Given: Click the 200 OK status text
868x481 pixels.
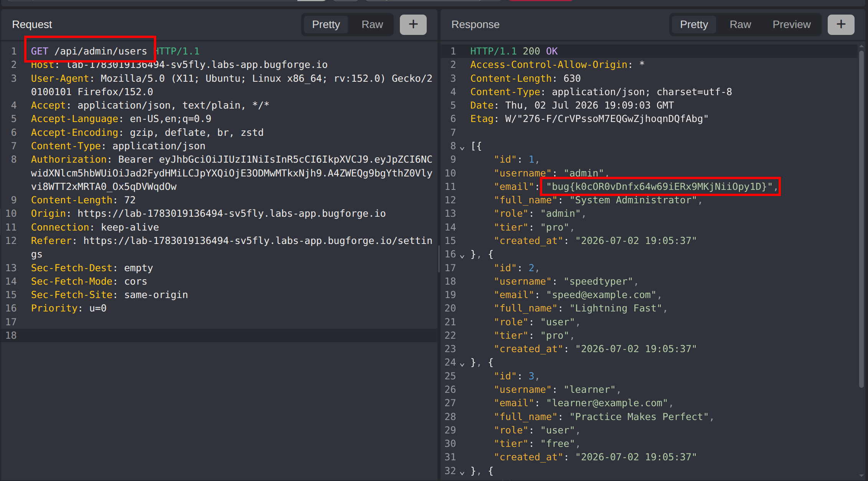Looking at the screenshot, I should [540, 51].
